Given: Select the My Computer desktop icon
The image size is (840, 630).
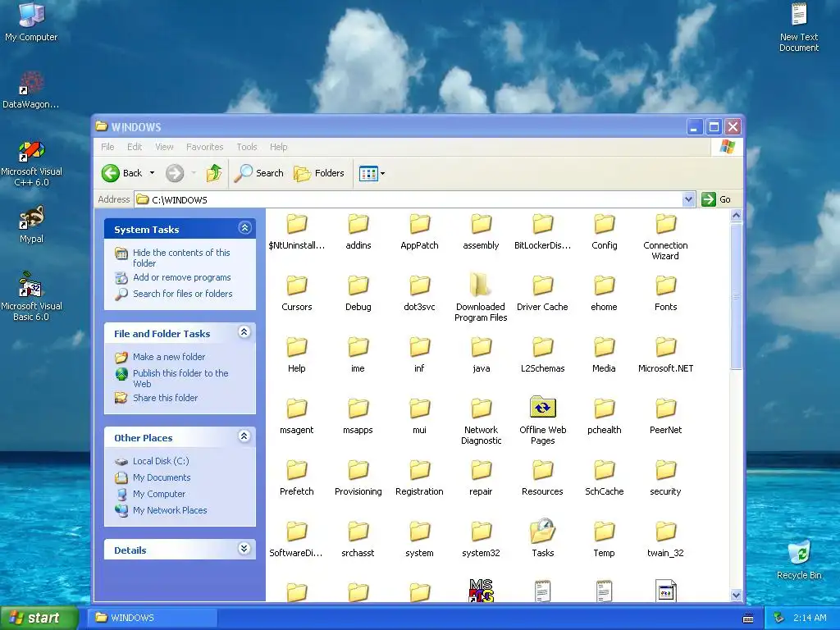Looking at the screenshot, I should [31, 22].
